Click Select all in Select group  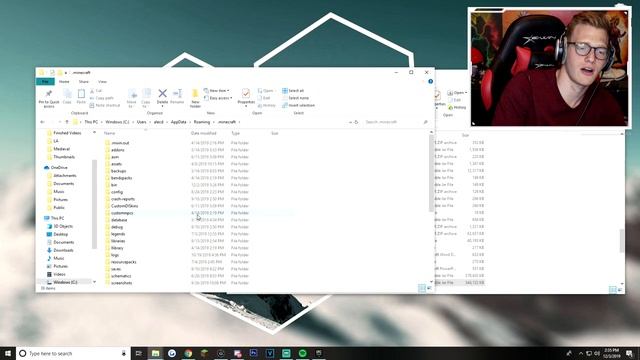(293, 91)
